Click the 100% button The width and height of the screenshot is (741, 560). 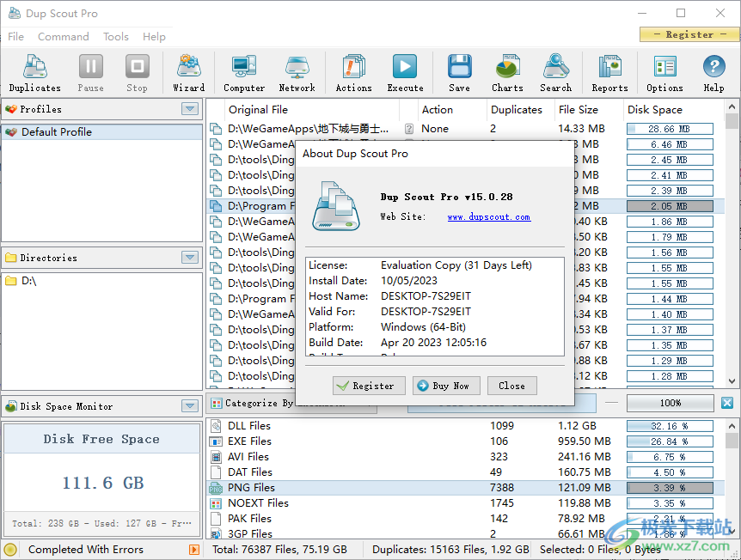[x=671, y=403]
